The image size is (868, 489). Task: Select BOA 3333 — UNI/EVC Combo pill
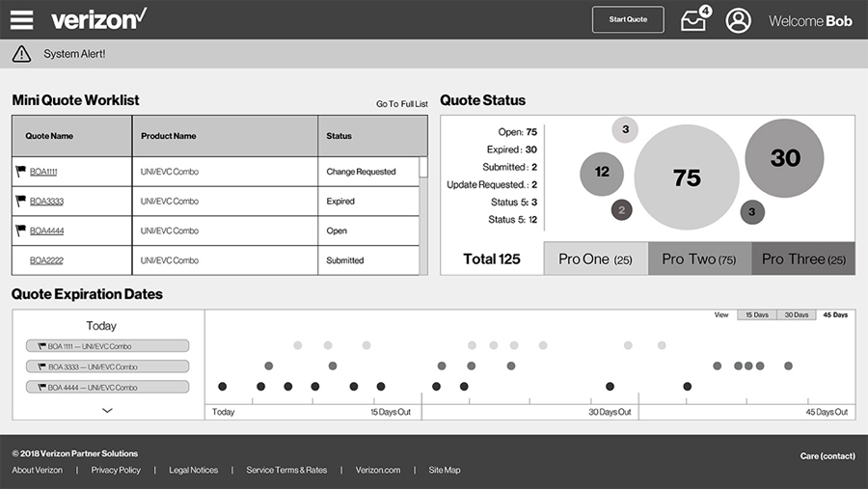pos(107,367)
